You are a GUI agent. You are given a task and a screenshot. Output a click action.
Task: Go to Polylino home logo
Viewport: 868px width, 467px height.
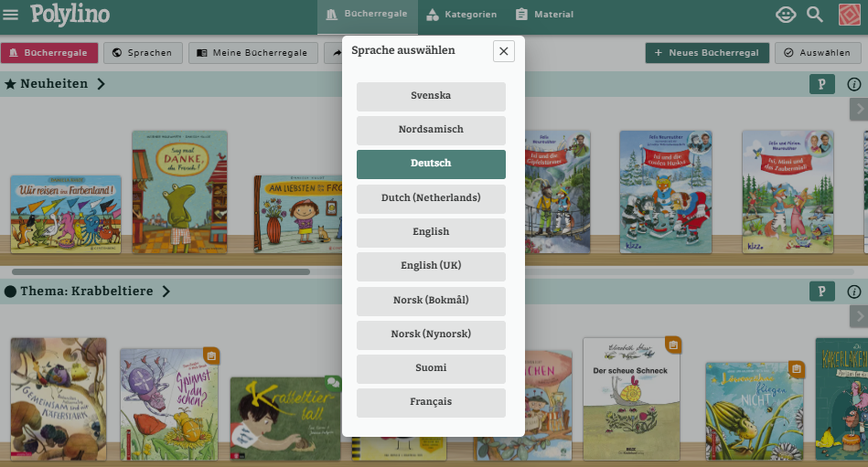click(x=70, y=15)
